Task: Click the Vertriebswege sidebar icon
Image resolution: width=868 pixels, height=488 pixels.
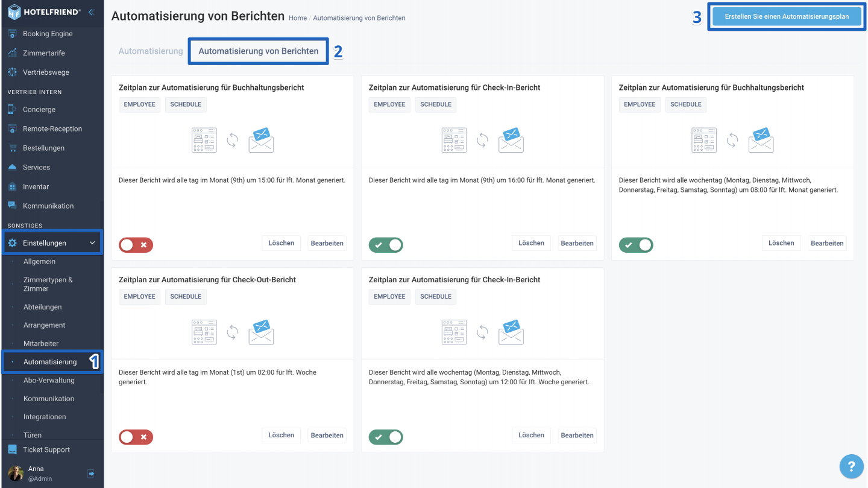Action: pos(12,72)
